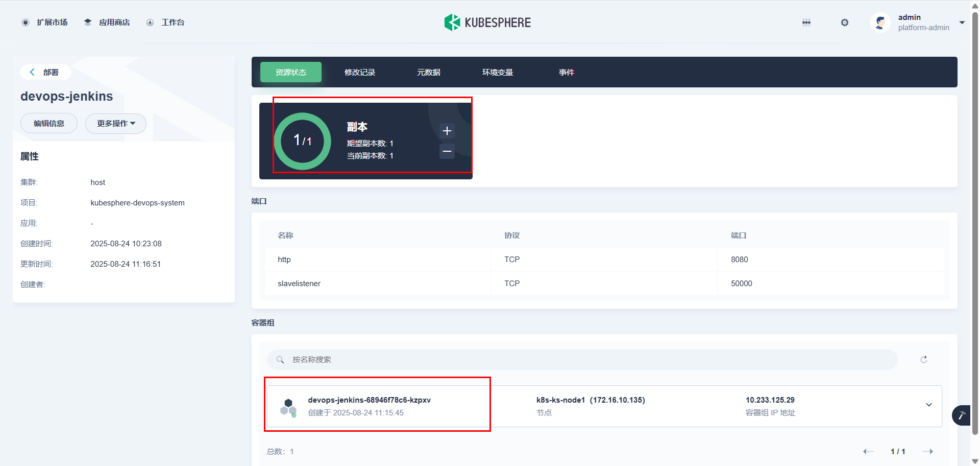
Task: Click the cluster value host
Action: pyautogui.click(x=97, y=182)
